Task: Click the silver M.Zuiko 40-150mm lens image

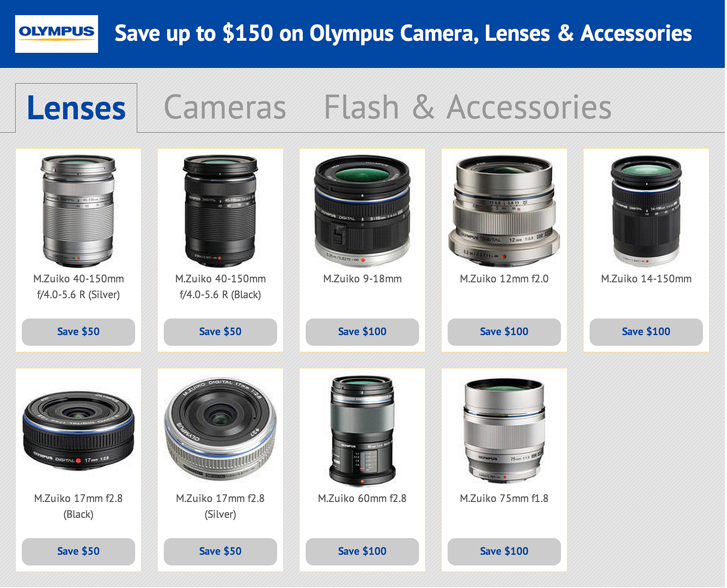Action: click(x=78, y=211)
